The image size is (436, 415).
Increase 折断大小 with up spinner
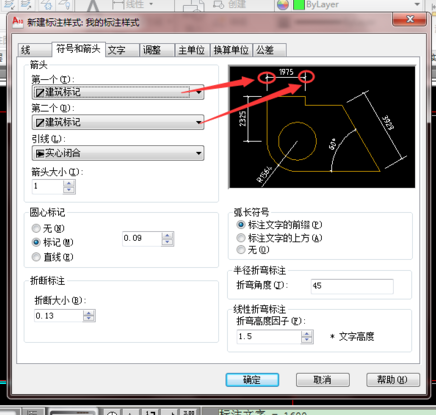[89, 313]
